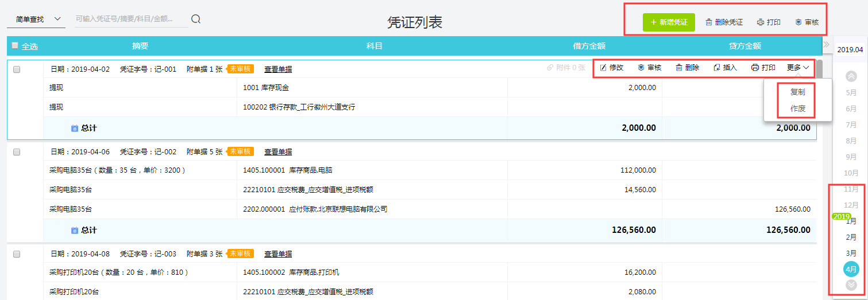Select 作废 from the 更多 menu

[x=797, y=108]
